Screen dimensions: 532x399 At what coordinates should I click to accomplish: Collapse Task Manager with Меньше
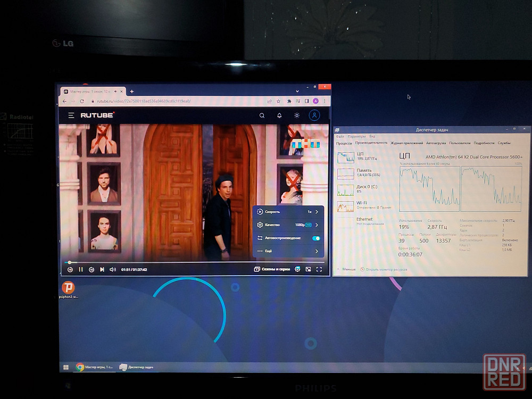point(346,269)
